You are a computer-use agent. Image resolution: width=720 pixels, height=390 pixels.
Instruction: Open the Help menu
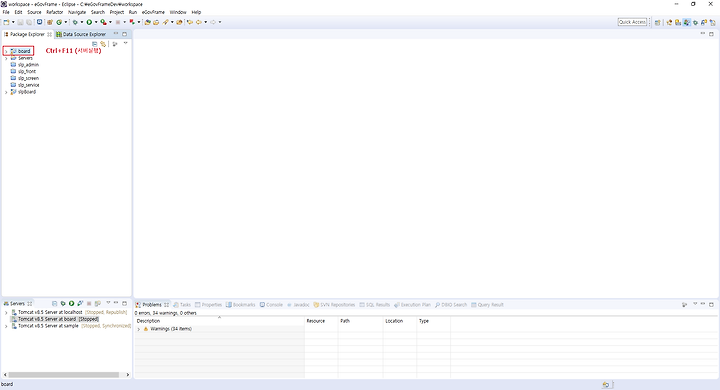coord(196,12)
